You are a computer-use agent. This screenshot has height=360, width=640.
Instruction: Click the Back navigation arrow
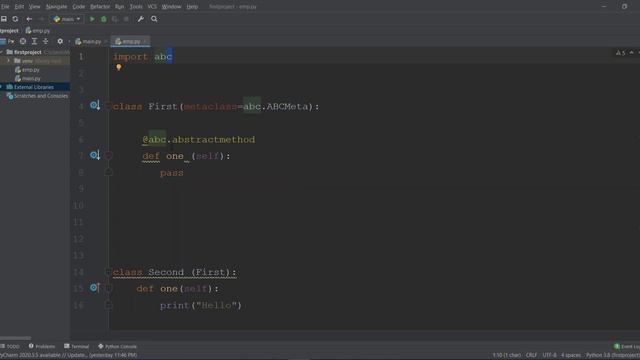29,19
